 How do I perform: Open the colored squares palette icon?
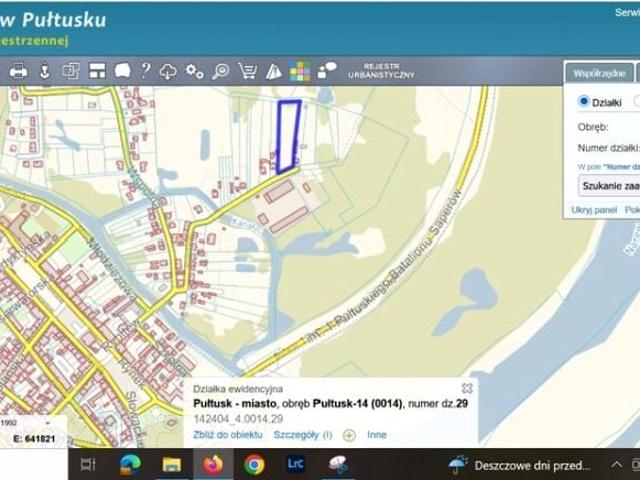point(300,71)
